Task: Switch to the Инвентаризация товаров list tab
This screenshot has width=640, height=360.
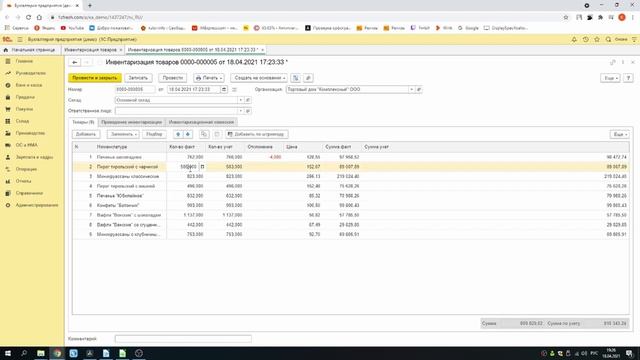Action: pyautogui.click(x=90, y=50)
